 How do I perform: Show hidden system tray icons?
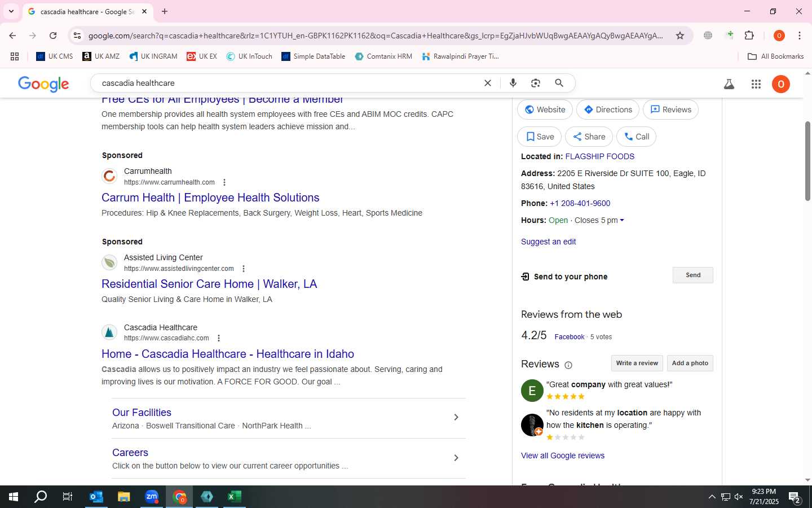[712, 497]
